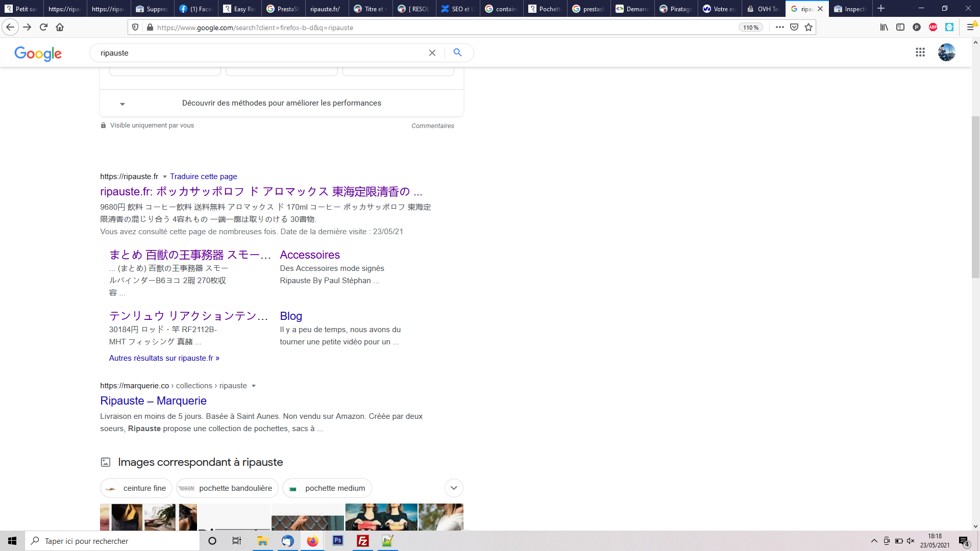Open the Adblock Plus extension icon

pyautogui.click(x=933, y=28)
